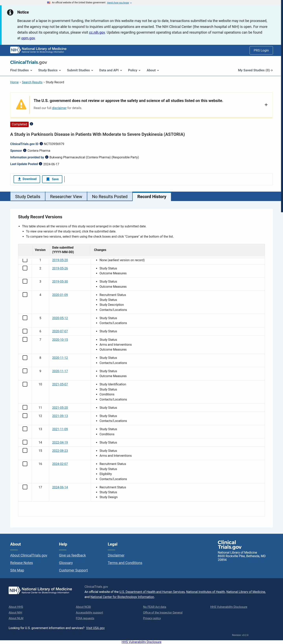
Task: Return to Search Results breadcrumb
Action: tap(32, 82)
